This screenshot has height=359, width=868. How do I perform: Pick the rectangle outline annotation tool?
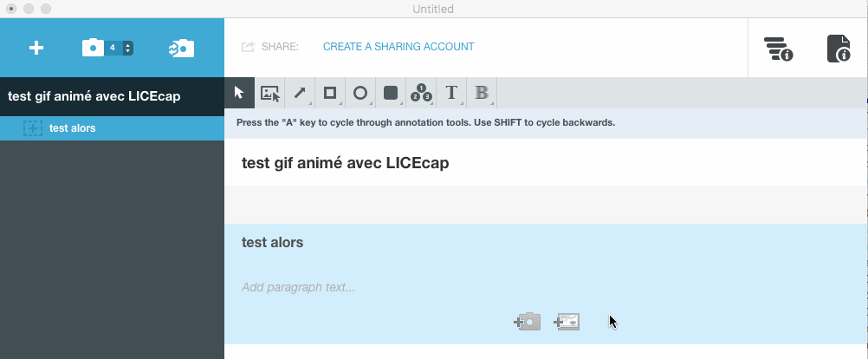point(330,93)
